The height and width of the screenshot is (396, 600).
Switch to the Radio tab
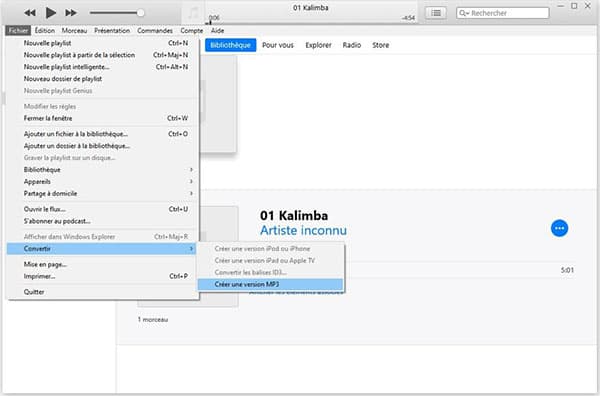352,45
